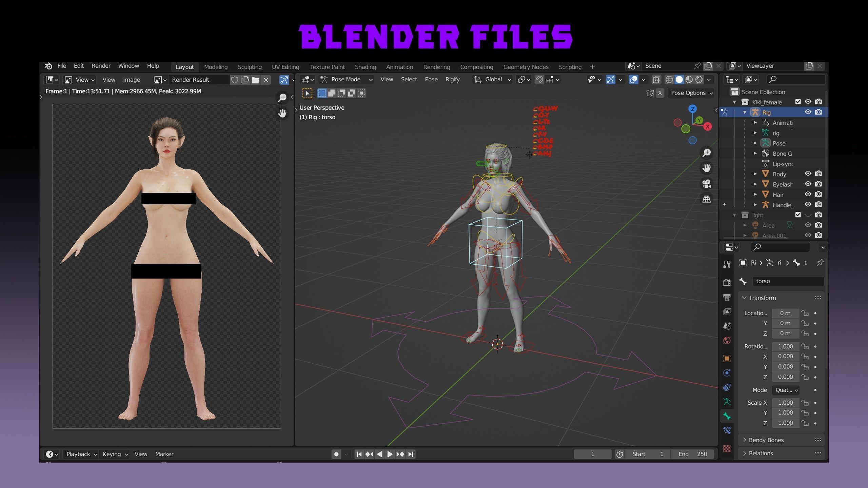This screenshot has height=488, width=868.
Task: Switch to the Animation workspace tab
Action: click(399, 67)
